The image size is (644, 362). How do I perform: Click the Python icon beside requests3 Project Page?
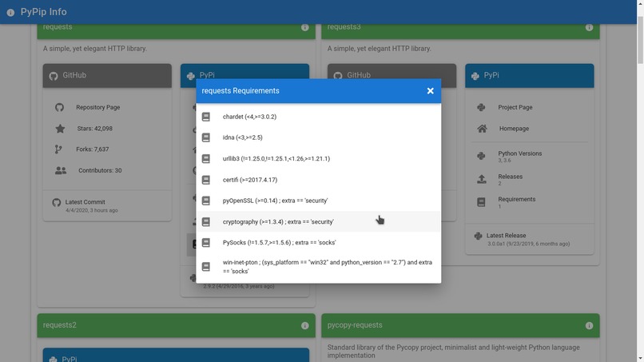tap(481, 107)
